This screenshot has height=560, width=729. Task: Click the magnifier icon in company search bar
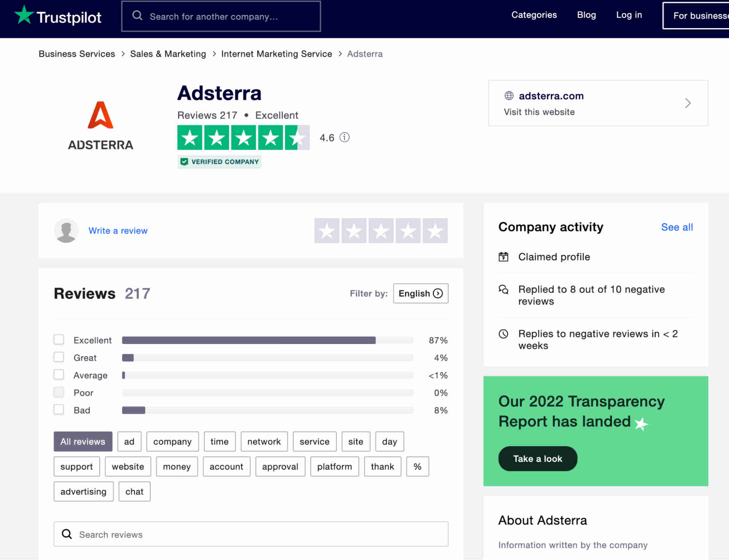pyautogui.click(x=137, y=16)
